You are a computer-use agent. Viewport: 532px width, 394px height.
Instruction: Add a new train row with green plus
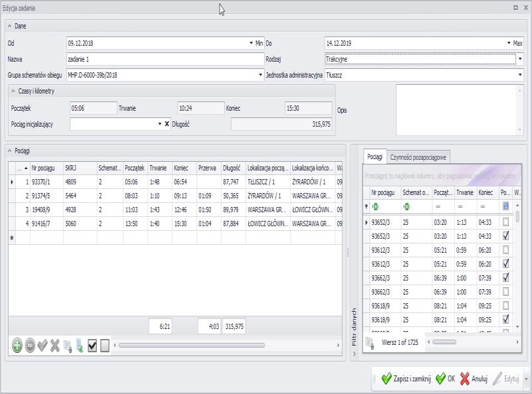(17, 346)
